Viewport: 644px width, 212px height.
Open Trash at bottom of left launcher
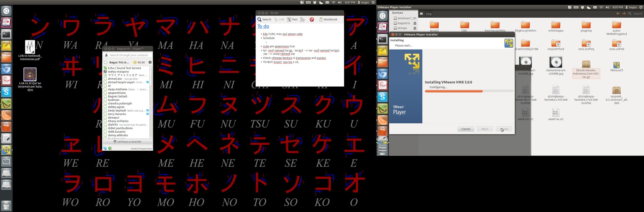coord(6,206)
